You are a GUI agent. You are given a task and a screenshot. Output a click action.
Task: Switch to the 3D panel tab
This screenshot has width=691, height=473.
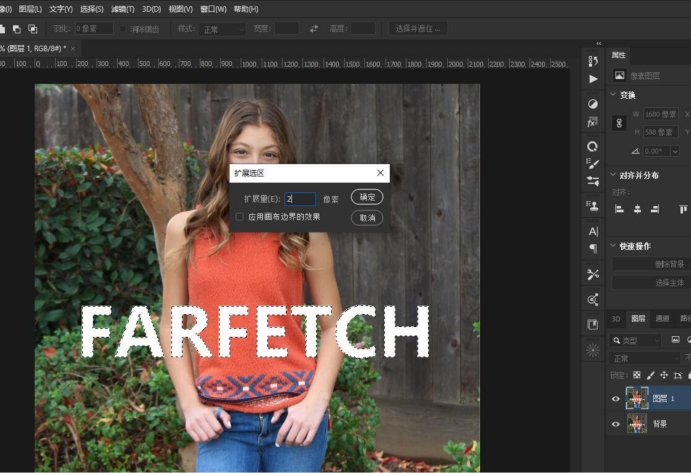pos(616,319)
